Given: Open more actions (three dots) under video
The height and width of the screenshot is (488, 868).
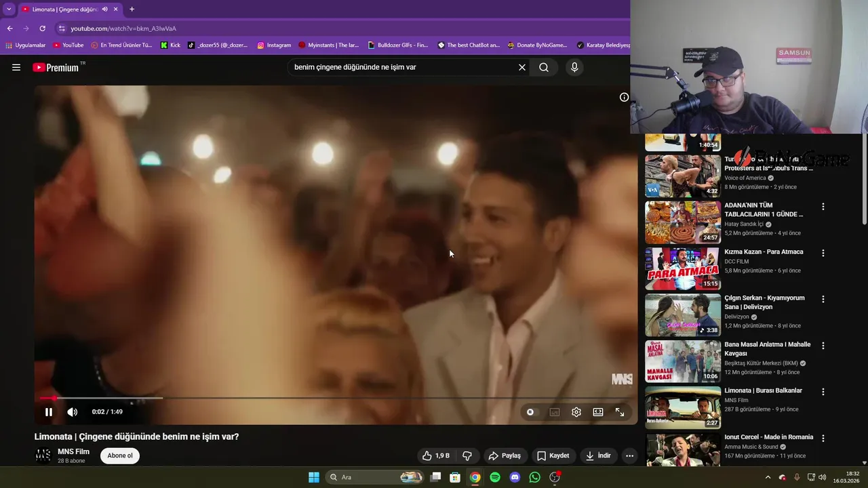Looking at the screenshot, I should [x=629, y=455].
